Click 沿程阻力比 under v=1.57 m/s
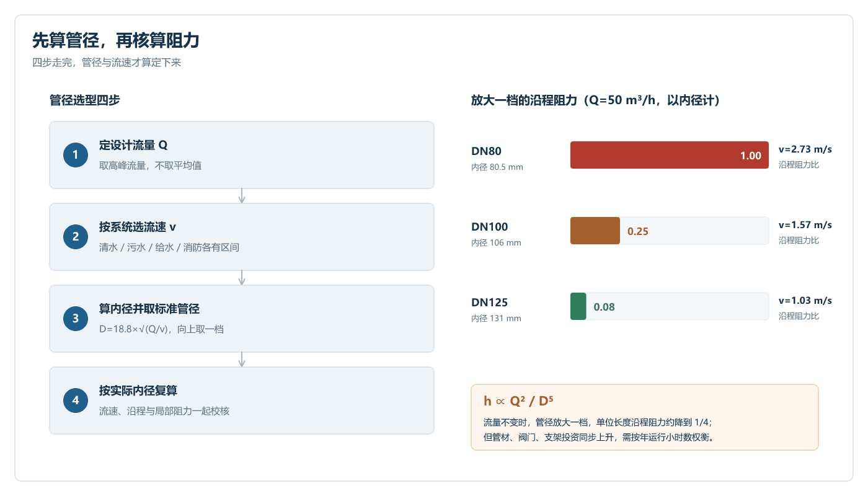 tap(799, 240)
